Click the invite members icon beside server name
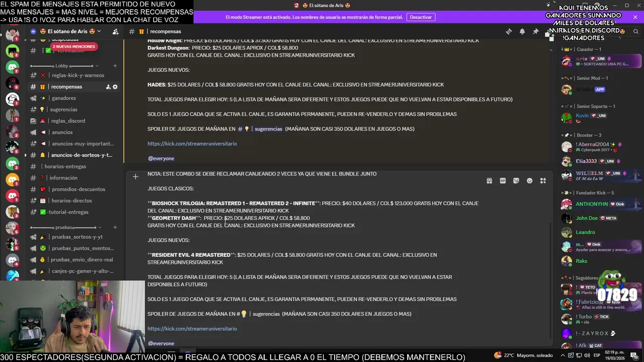 (115, 31)
